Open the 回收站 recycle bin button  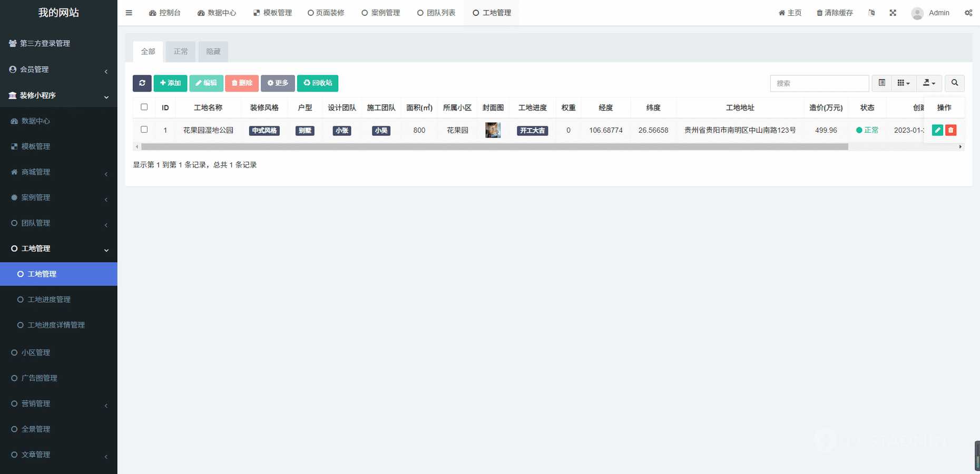point(318,83)
